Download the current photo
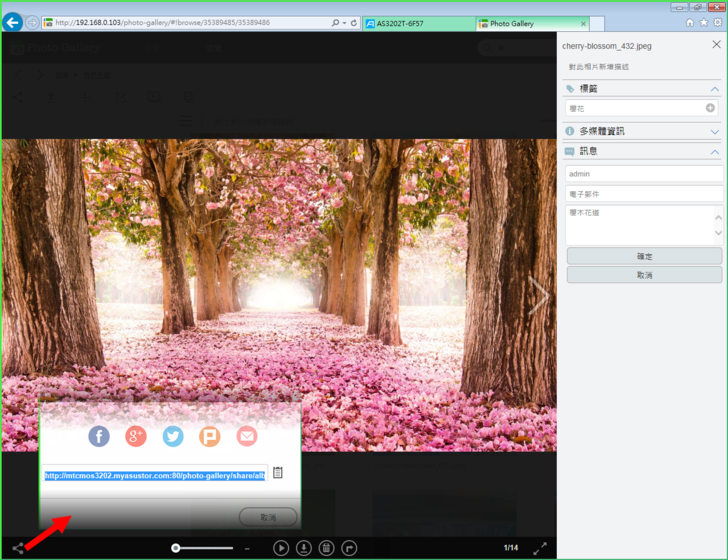Screen dimensions: 728x560 tap(303, 548)
